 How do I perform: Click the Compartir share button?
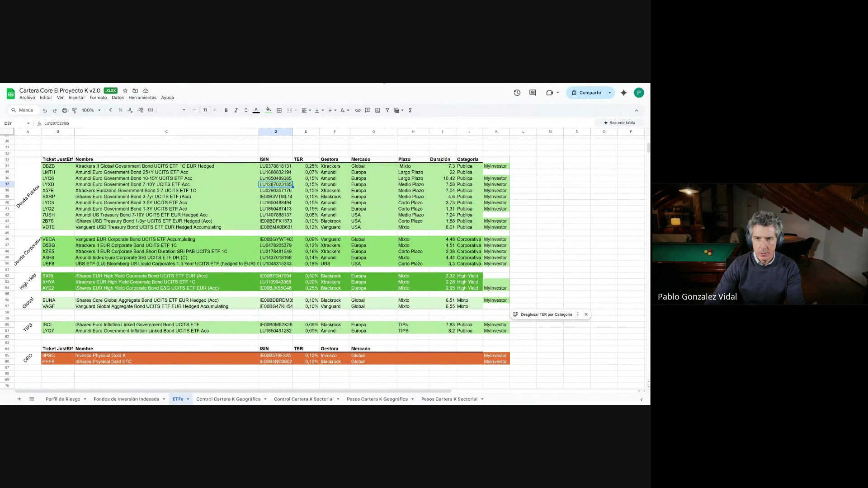click(586, 93)
